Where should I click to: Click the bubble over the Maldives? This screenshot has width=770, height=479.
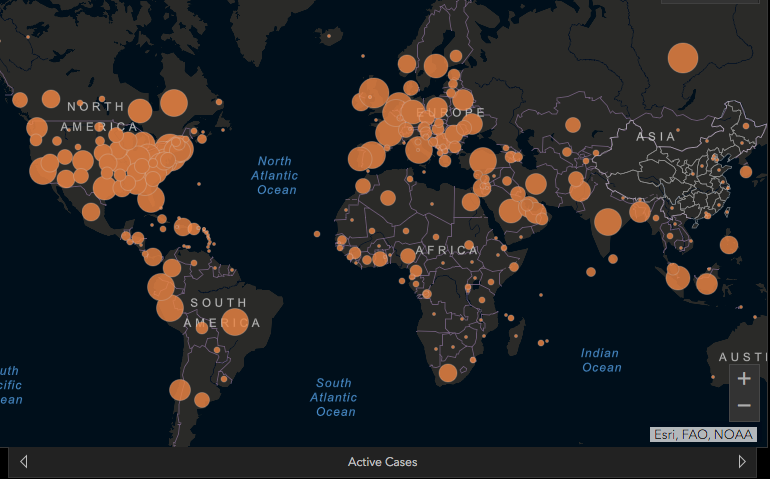pos(591,272)
